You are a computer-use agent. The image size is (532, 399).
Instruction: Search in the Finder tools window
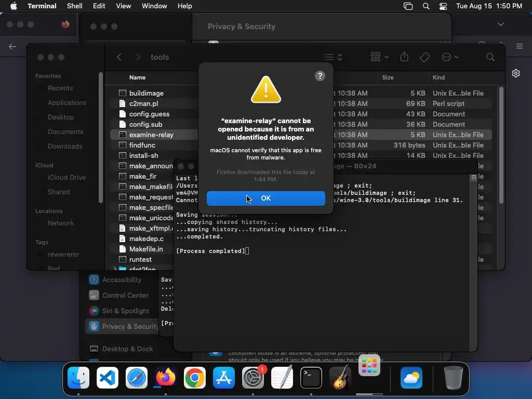click(x=490, y=57)
